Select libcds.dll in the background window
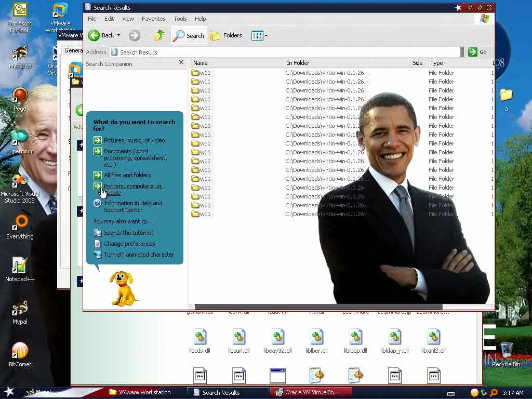This screenshot has width=532, height=399. pos(199,341)
